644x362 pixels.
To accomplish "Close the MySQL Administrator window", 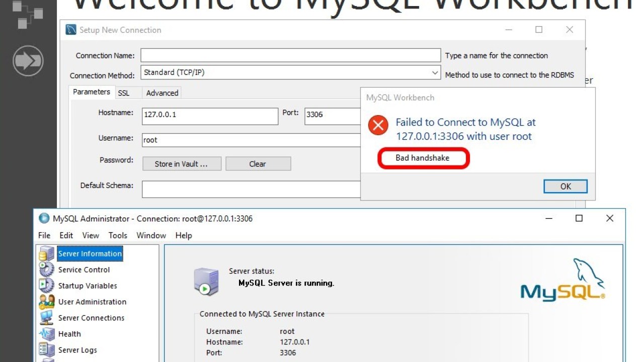I will pyautogui.click(x=610, y=218).
